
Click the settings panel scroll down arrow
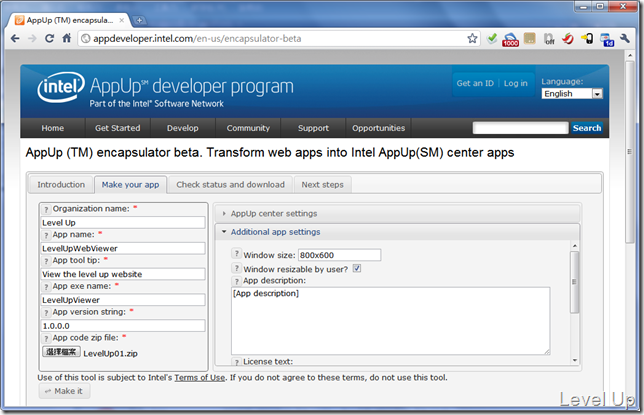[x=575, y=360]
